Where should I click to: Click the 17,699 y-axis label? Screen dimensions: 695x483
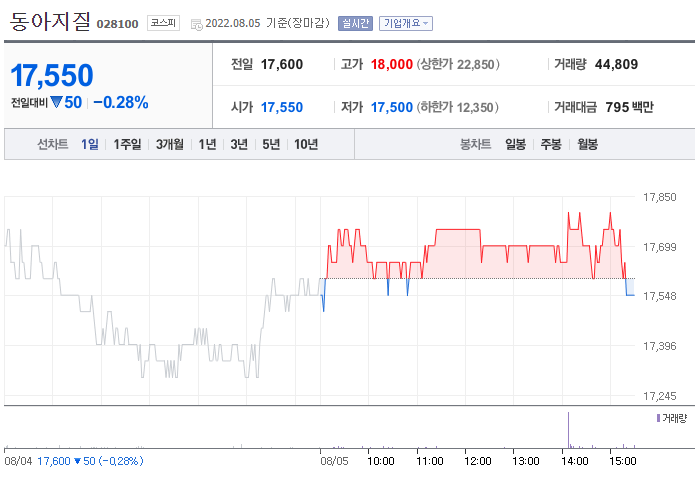pos(660,247)
